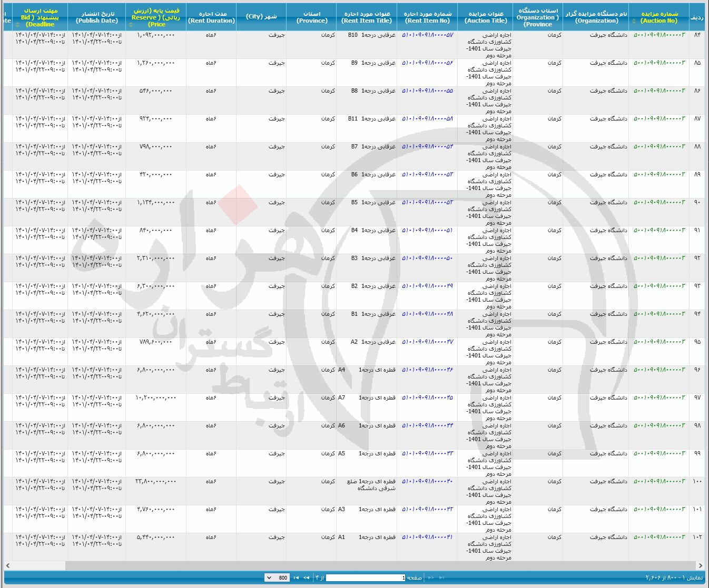The image size is (709, 588).
Task: Click the page number input field
Action: pos(366,577)
